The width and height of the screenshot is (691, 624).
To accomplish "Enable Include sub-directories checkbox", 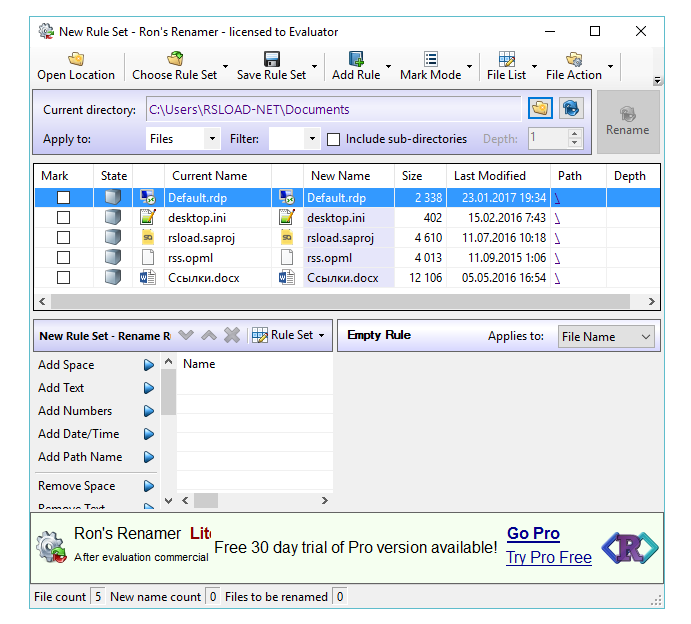I will (334, 139).
